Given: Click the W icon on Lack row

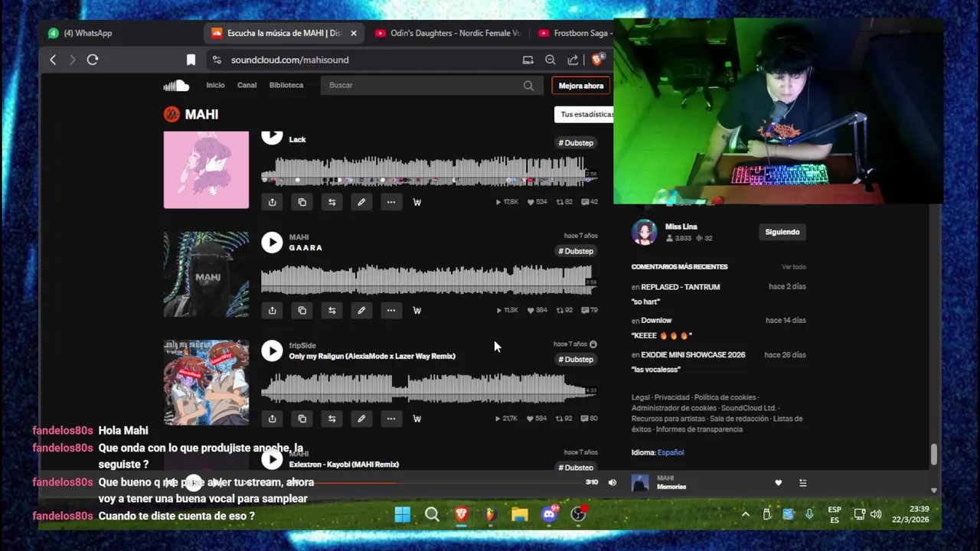Looking at the screenshot, I should click(x=417, y=202).
